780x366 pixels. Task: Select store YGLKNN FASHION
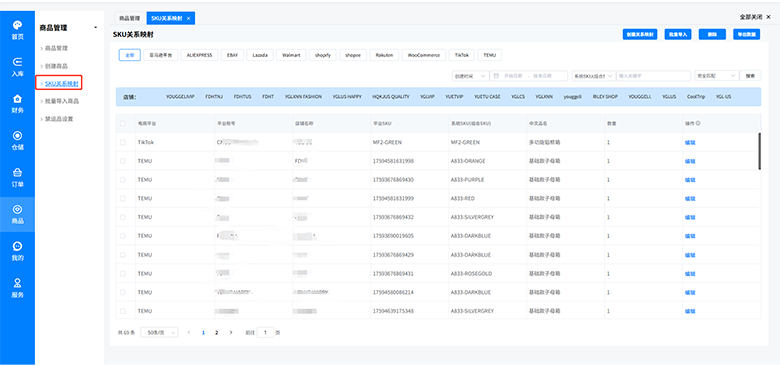[303, 96]
